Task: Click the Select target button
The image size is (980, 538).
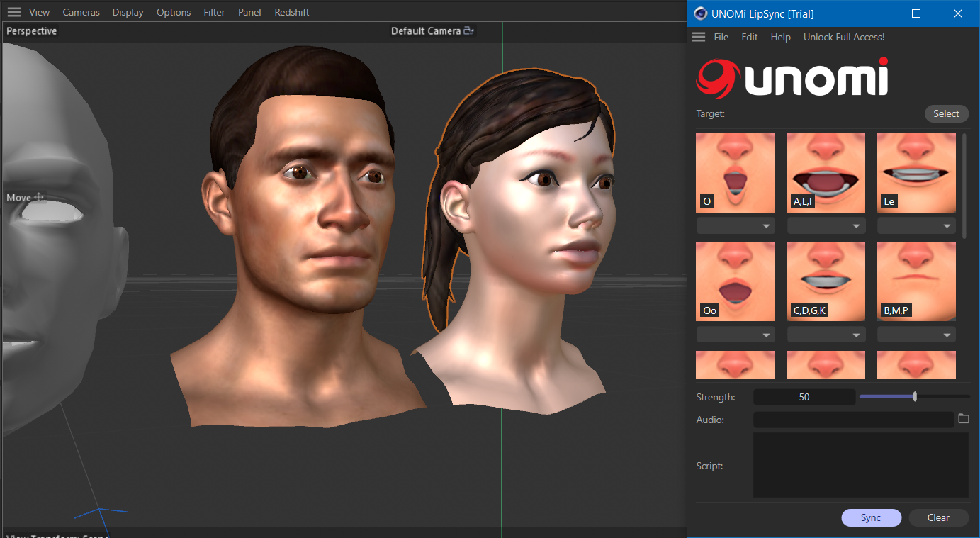Action: click(x=945, y=113)
